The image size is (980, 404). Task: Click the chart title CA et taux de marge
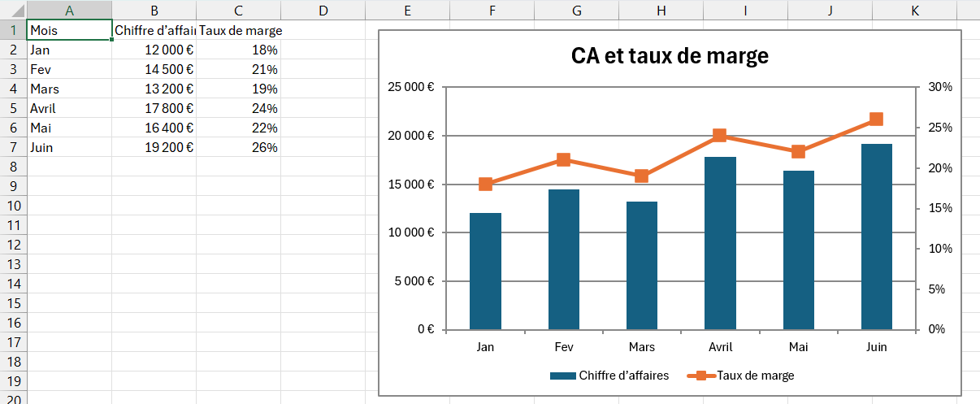[x=670, y=57]
